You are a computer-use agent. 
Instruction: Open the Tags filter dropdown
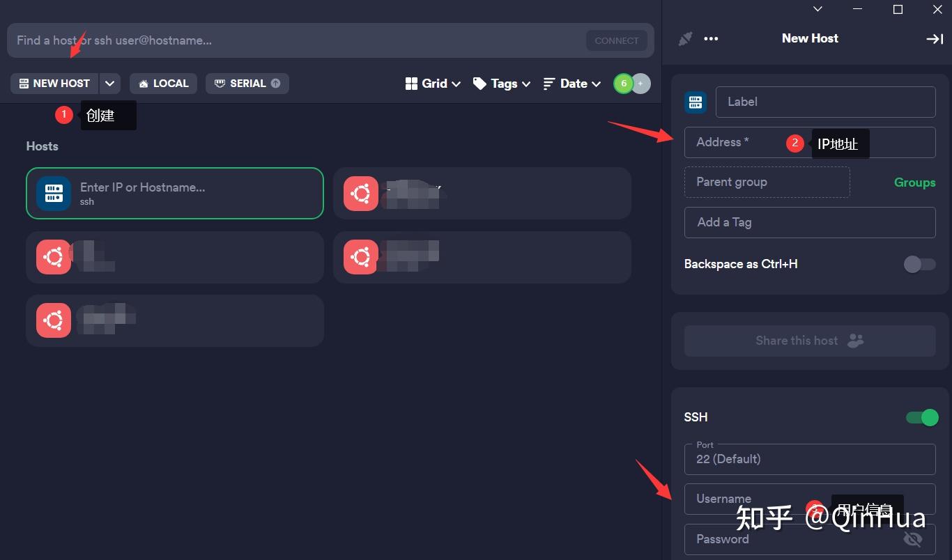(x=502, y=84)
